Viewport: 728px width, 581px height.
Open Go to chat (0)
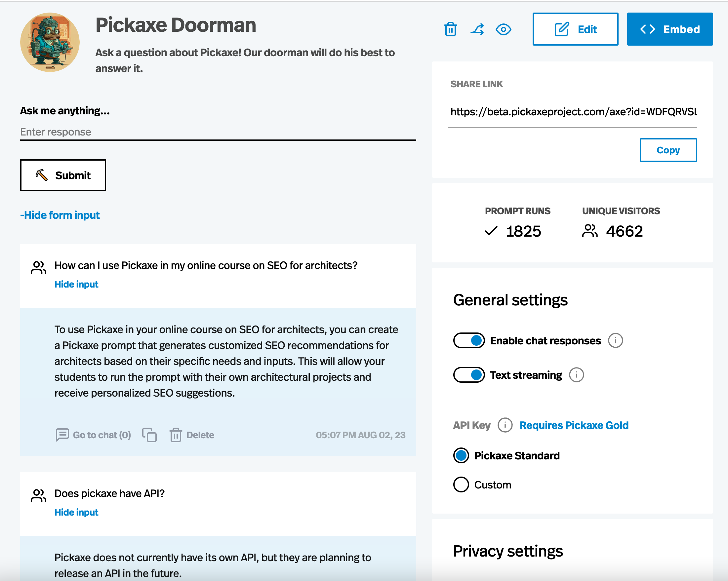pyautogui.click(x=93, y=435)
